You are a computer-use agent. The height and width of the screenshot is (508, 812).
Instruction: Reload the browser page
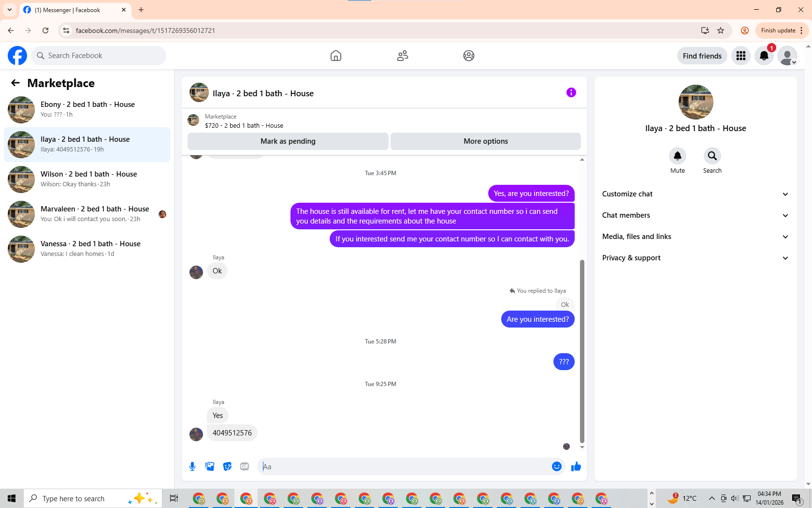[45, 30]
